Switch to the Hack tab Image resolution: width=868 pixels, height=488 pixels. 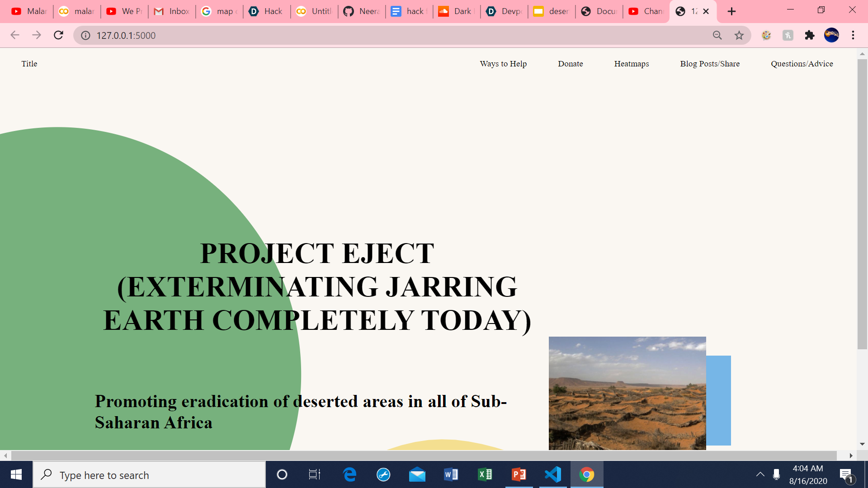[x=267, y=11]
